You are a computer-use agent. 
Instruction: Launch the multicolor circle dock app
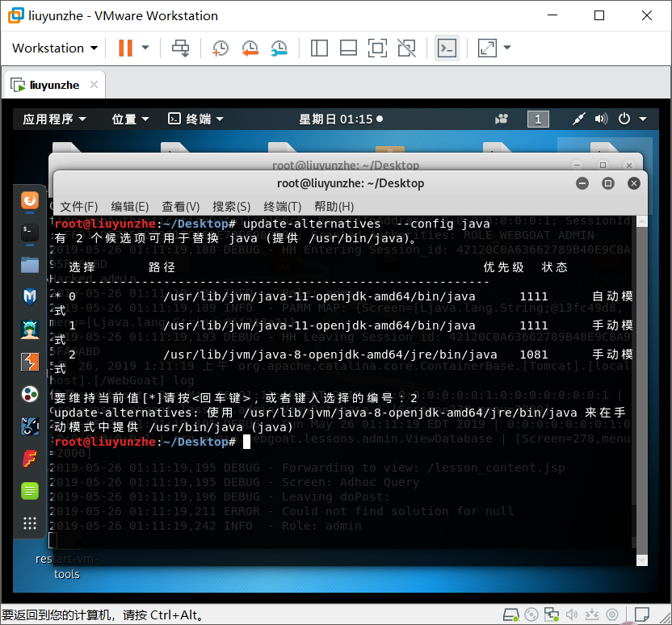(x=30, y=394)
